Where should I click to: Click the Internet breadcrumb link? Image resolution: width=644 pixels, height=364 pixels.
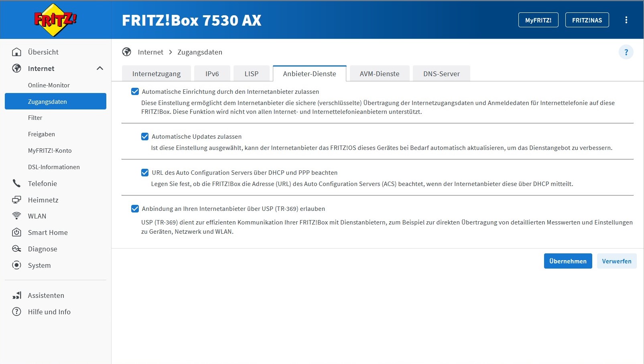[150, 52]
